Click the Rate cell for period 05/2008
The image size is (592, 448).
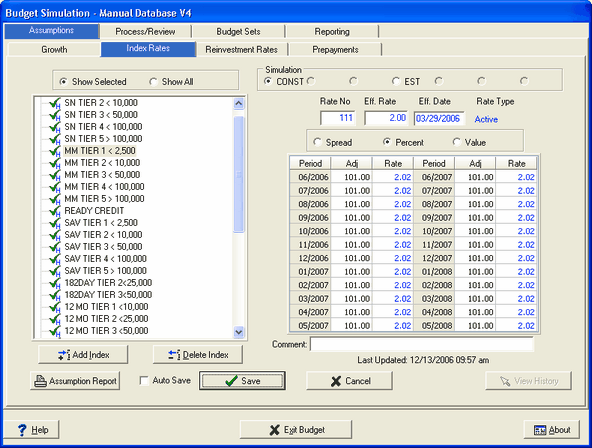click(x=516, y=326)
